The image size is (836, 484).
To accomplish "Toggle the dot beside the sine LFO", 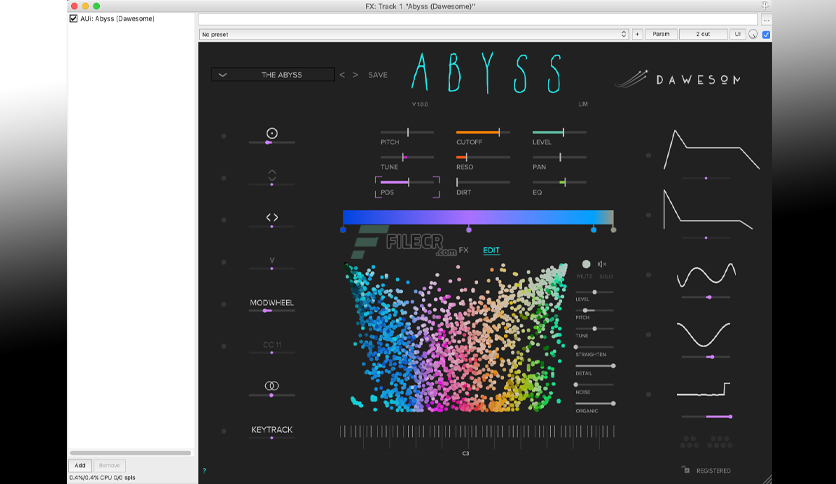I will pos(649,335).
